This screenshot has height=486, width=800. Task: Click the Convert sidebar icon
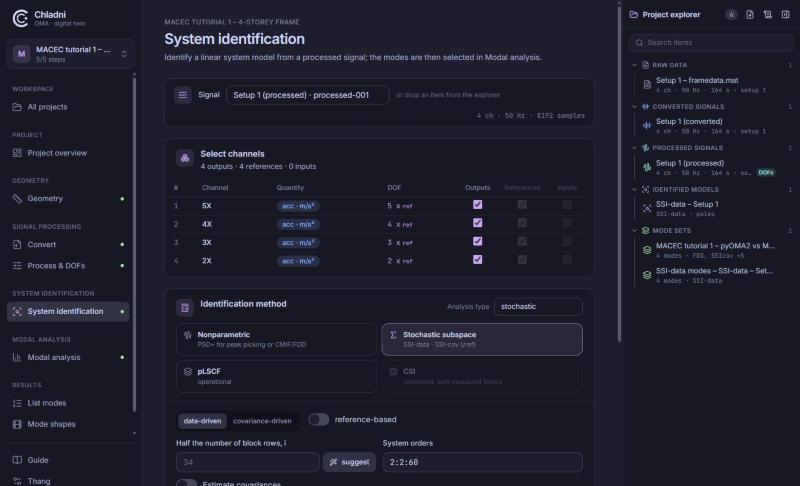pos(17,245)
